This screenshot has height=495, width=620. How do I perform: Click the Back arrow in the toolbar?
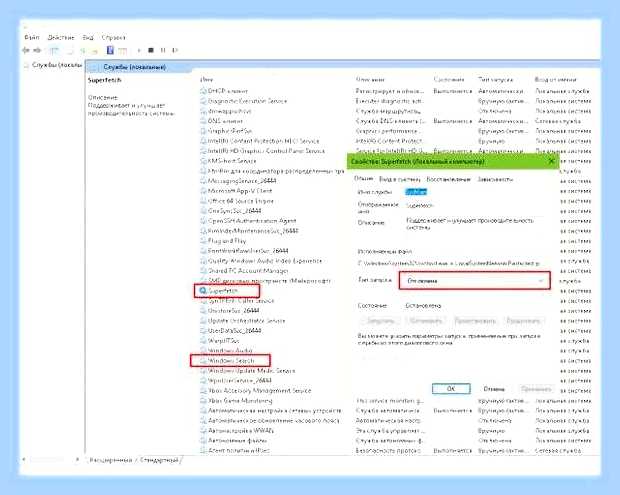pos(26,50)
